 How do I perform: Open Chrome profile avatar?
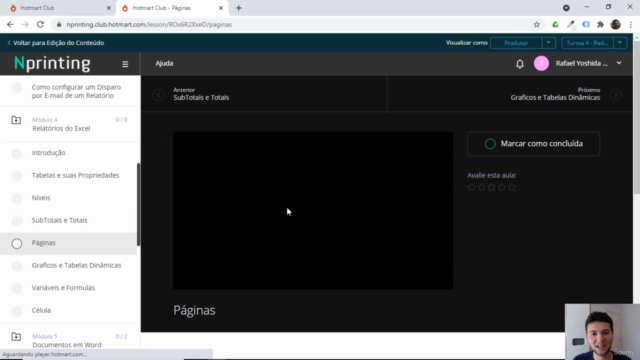pyautogui.click(x=616, y=24)
